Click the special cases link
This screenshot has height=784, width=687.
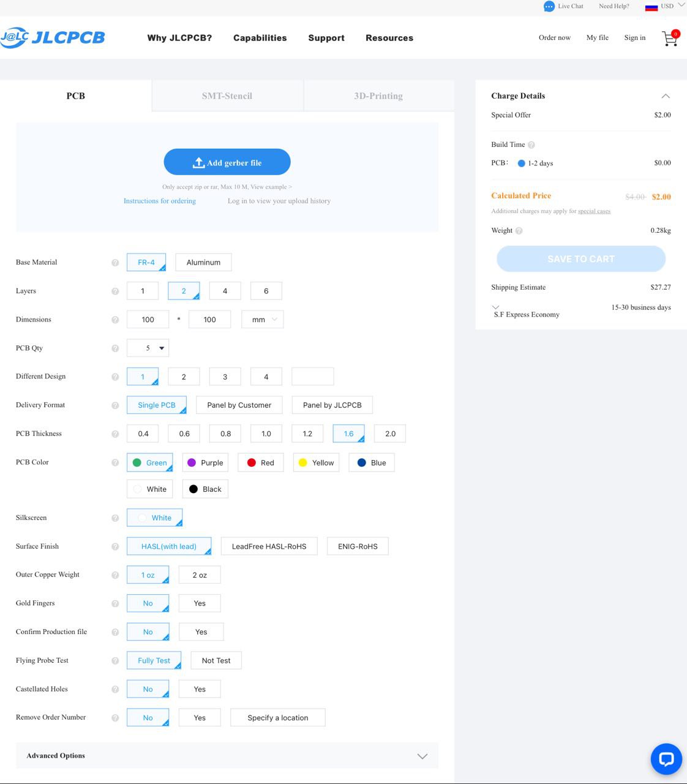[x=594, y=211]
